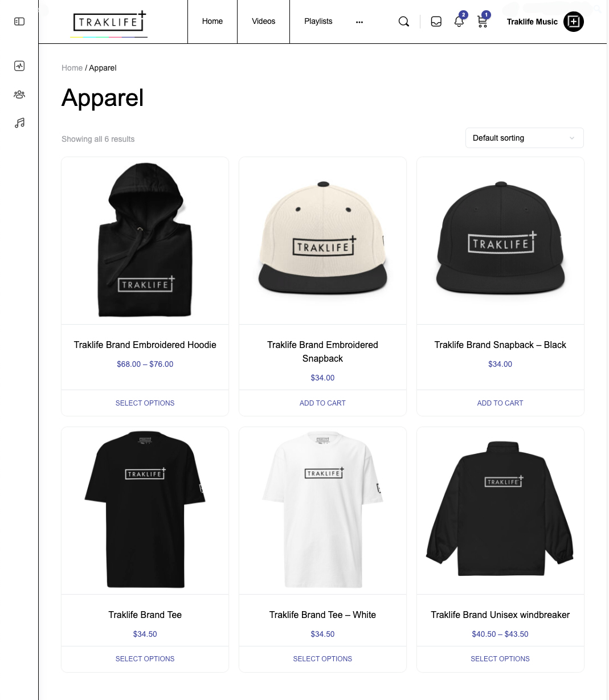Open the activity pulse icon in sidebar

click(x=19, y=66)
